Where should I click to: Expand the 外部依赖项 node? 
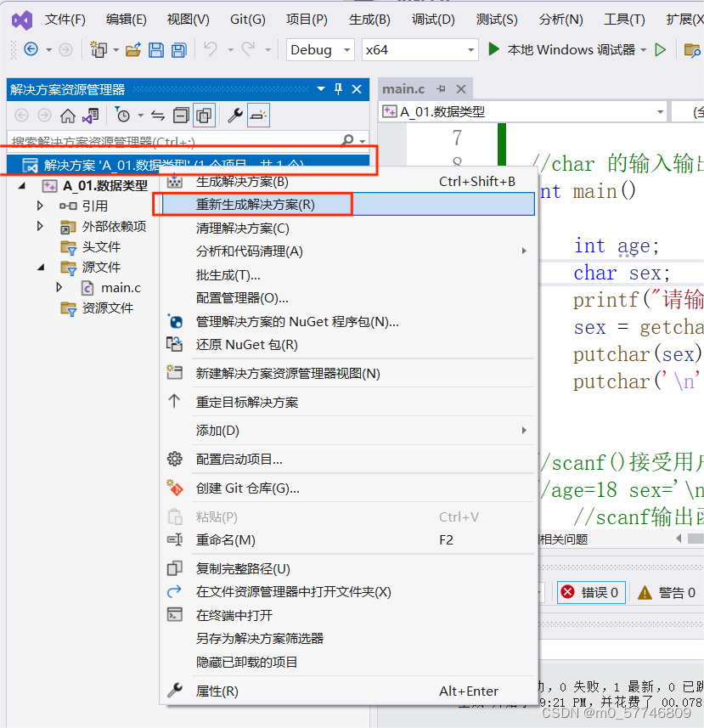point(40,226)
